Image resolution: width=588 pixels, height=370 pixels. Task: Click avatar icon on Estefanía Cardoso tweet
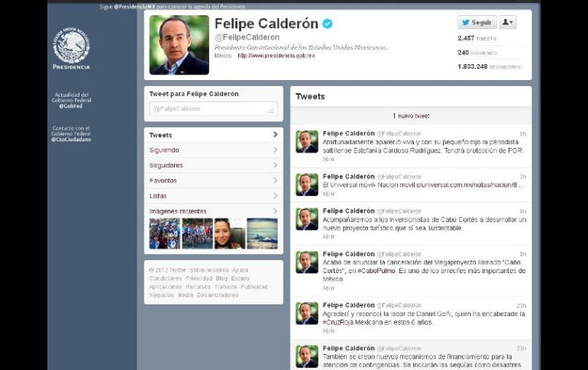pyautogui.click(x=307, y=142)
